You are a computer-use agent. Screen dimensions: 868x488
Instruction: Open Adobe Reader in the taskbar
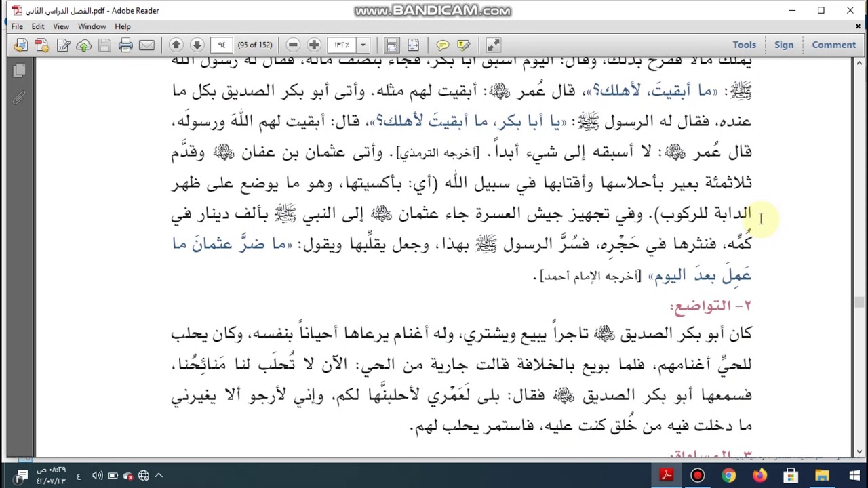coord(666,476)
